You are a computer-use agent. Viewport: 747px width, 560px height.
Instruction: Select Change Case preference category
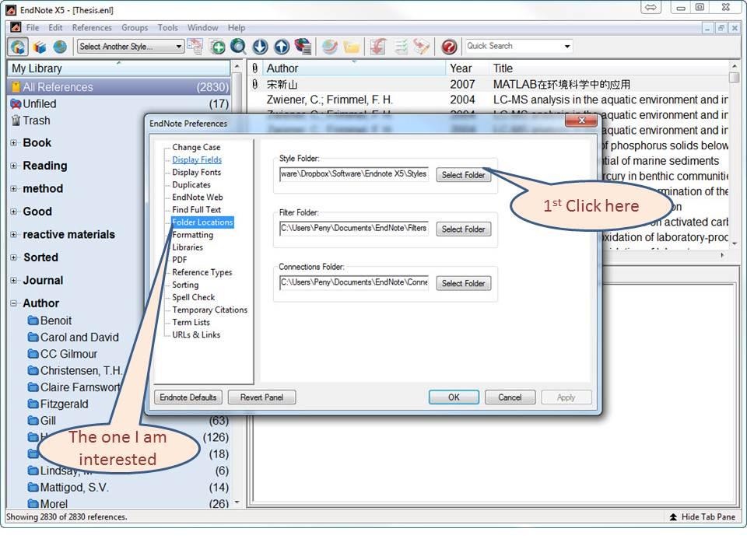(x=196, y=147)
